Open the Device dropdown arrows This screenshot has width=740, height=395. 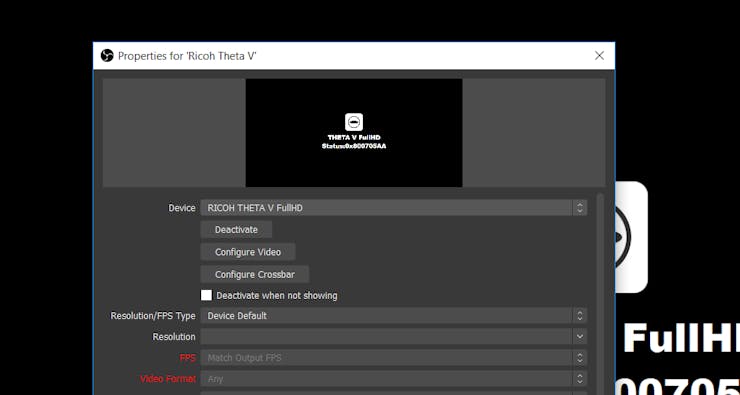[580, 208]
